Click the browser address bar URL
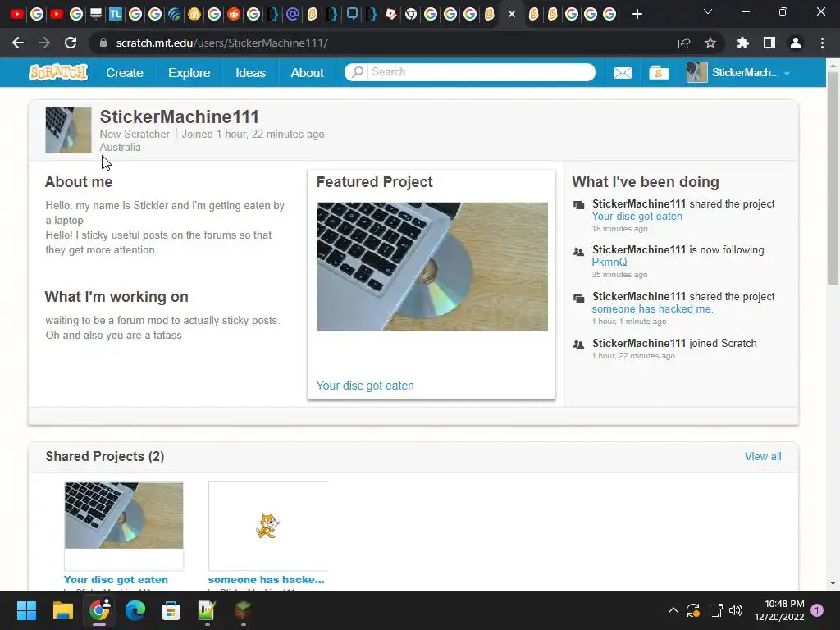 221,43
